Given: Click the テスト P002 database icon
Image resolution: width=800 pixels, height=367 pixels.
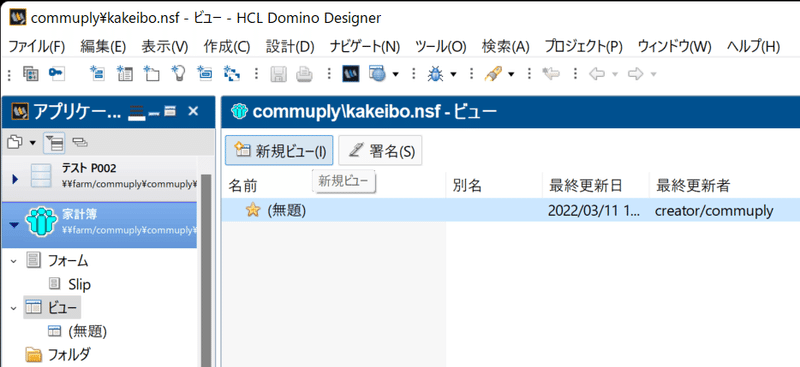Looking at the screenshot, I should (x=41, y=176).
